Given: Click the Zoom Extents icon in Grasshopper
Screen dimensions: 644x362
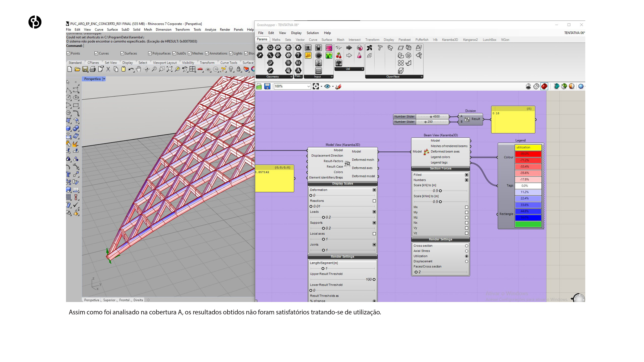Looking at the screenshot, I should [316, 86].
